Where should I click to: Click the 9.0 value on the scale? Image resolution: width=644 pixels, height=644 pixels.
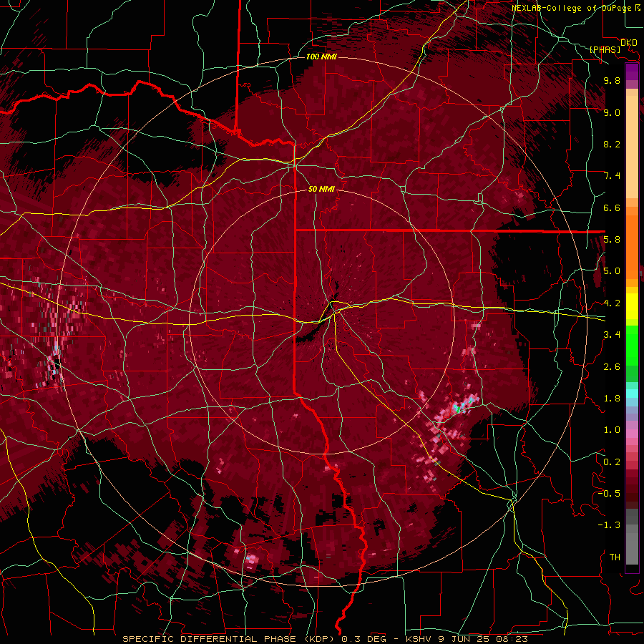(x=612, y=112)
